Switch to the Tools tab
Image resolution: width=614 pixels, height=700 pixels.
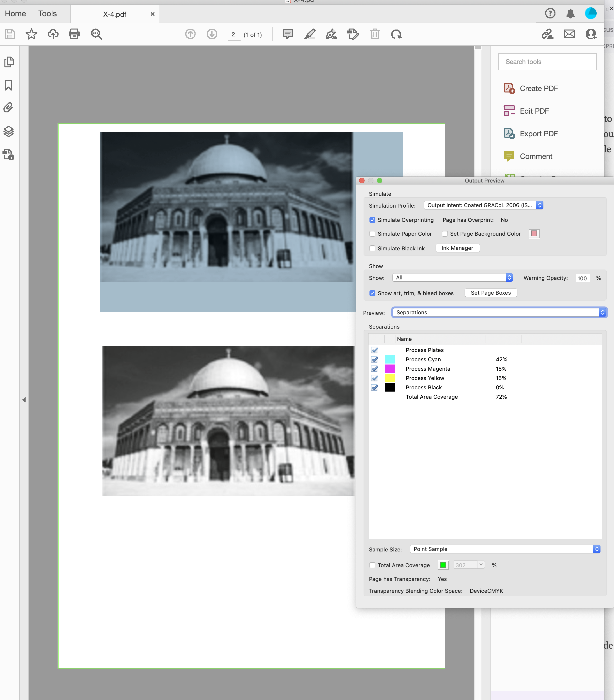(47, 13)
